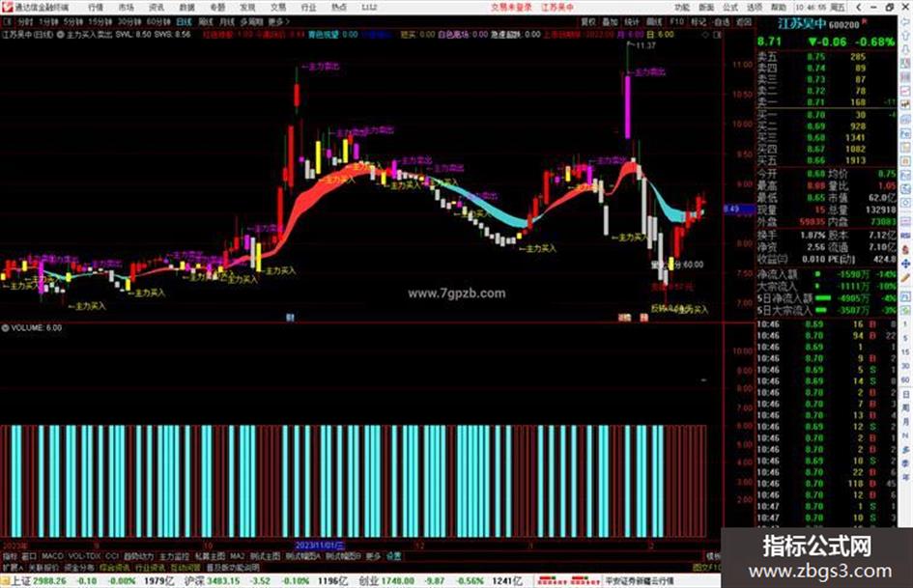Switch to the 15分钟 period tab
Screen dimensions: 913x588
(100, 21)
